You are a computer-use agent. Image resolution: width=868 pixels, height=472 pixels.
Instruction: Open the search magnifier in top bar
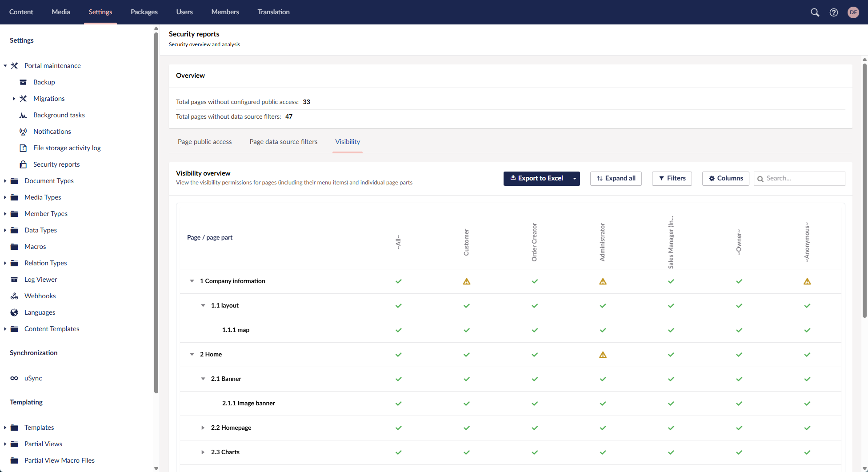click(815, 12)
